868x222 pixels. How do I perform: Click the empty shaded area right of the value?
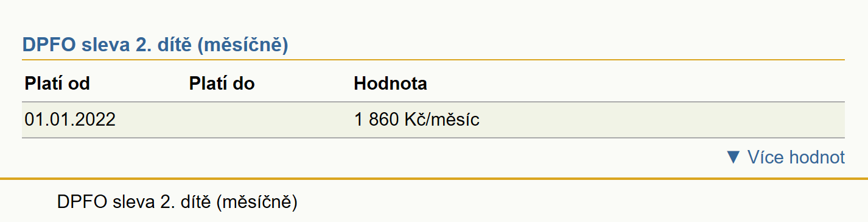tap(662, 120)
